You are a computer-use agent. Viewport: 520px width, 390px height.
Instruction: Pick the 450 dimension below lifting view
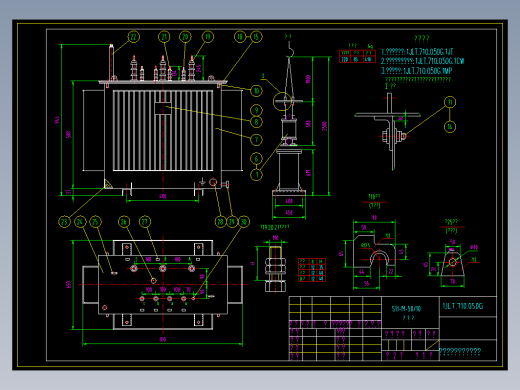(289, 212)
